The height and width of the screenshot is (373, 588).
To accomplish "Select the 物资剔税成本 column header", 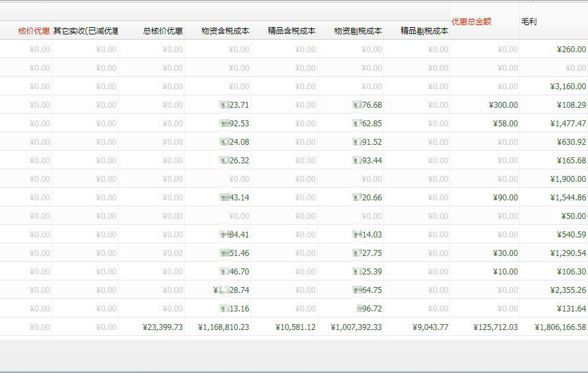I will tap(358, 30).
